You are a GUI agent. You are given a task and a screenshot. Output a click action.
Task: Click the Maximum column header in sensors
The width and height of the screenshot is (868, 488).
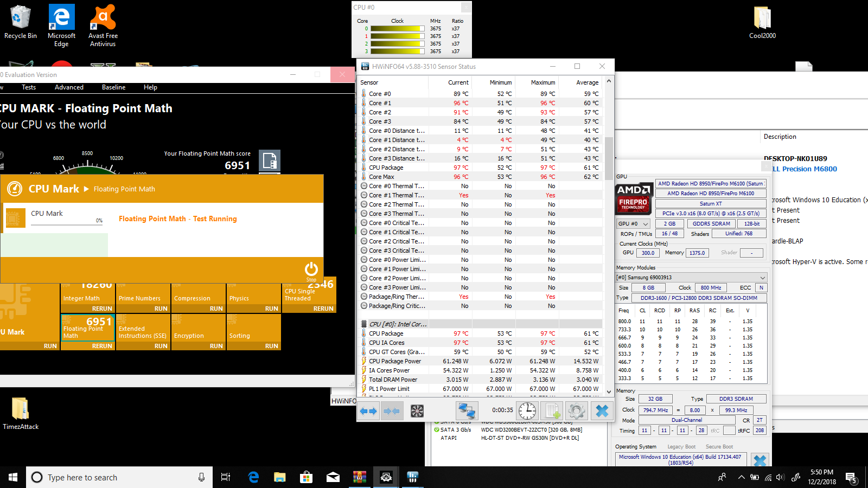543,82
